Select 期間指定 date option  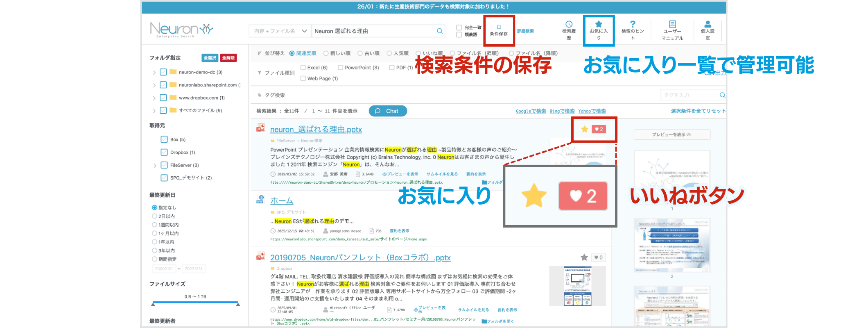(x=154, y=259)
